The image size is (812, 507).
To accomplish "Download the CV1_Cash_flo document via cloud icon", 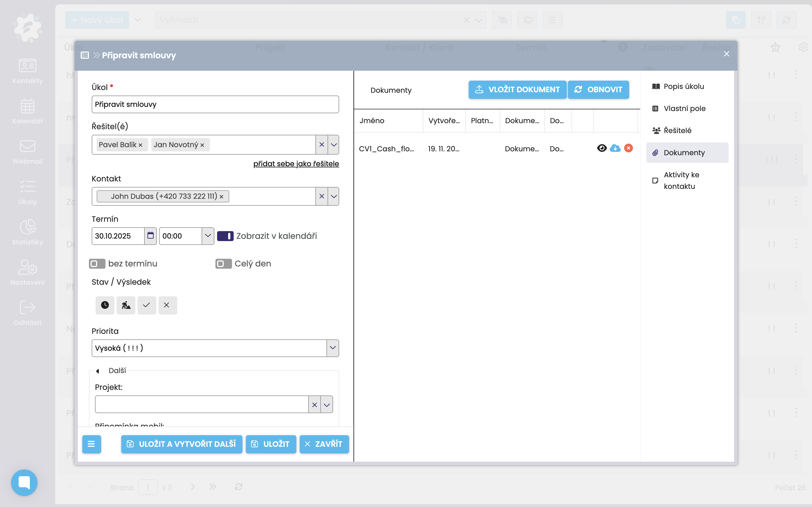I will pos(615,148).
